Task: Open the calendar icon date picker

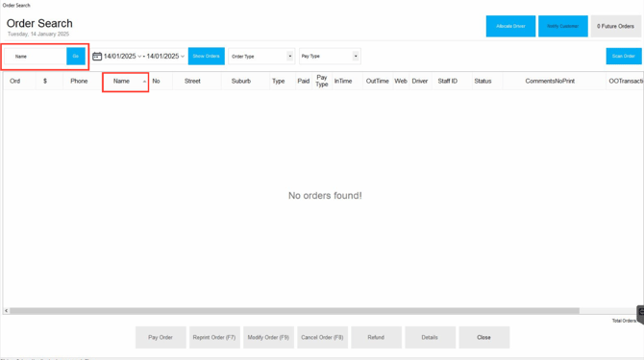Action: click(x=97, y=57)
